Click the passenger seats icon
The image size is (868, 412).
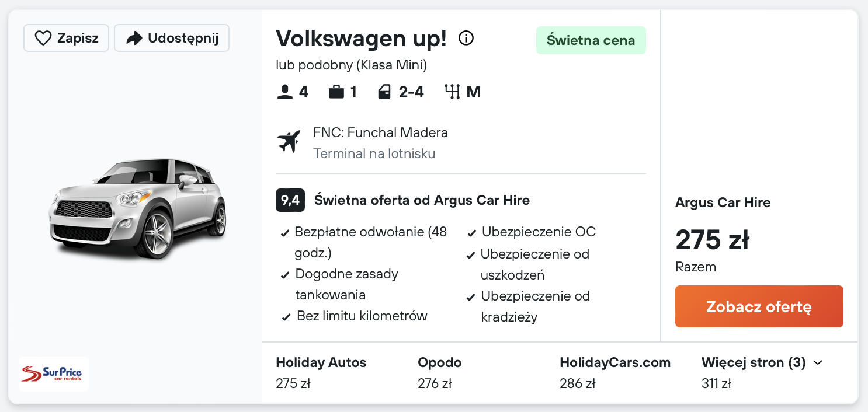[x=284, y=92]
